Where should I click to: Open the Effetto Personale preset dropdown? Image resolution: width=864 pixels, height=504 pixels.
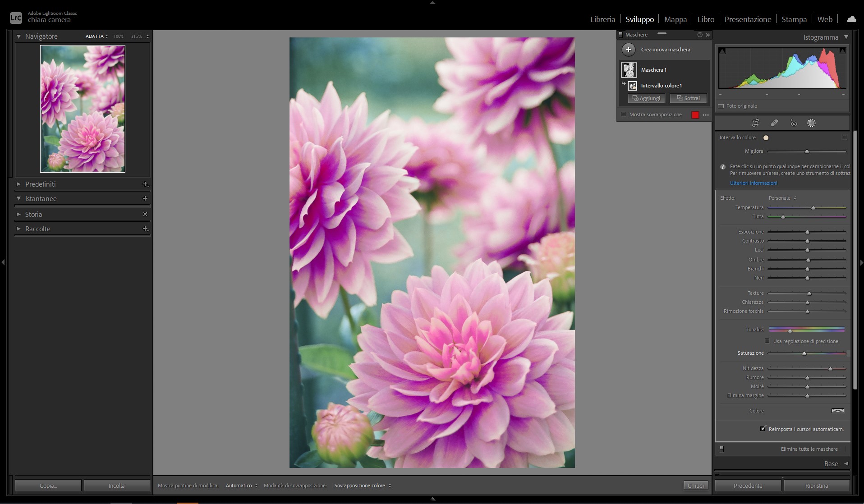coord(782,198)
